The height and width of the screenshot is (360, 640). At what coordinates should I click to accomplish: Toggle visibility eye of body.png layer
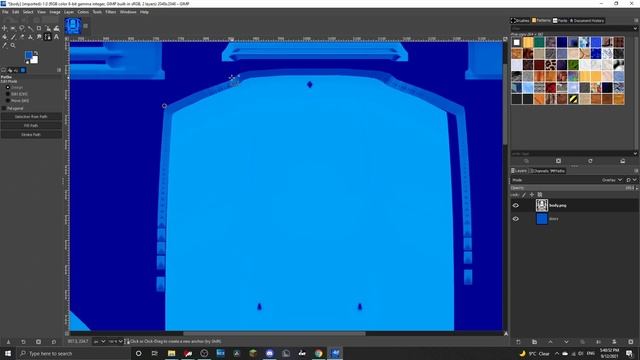pyautogui.click(x=516, y=205)
